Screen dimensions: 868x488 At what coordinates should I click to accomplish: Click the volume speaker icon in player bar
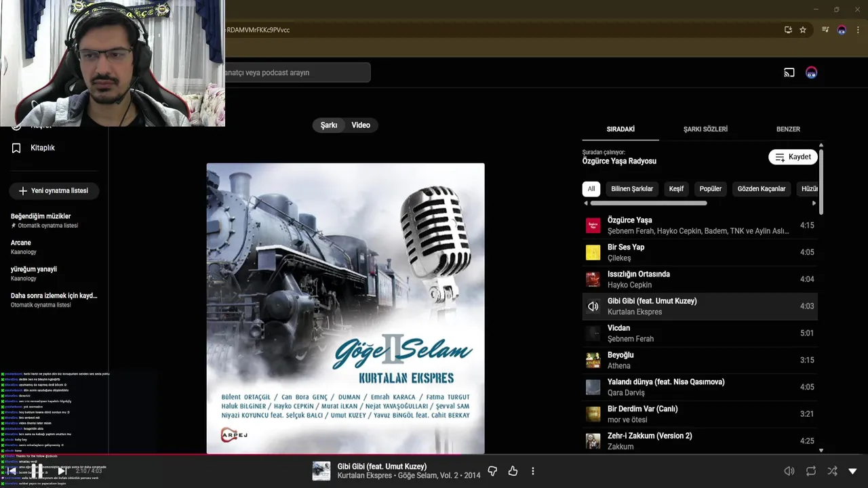pyautogui.click(x=789, y=471)
